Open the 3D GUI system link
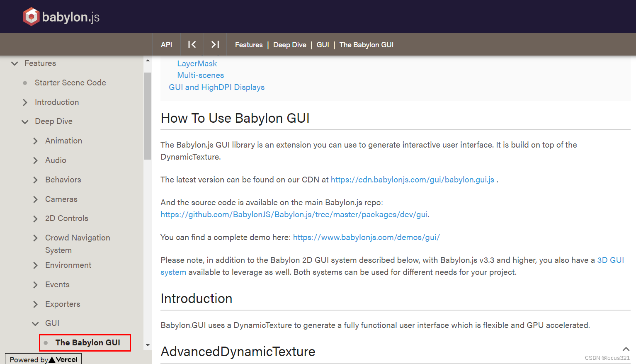This screenshot has height=364, width=636. pos(610,260)
